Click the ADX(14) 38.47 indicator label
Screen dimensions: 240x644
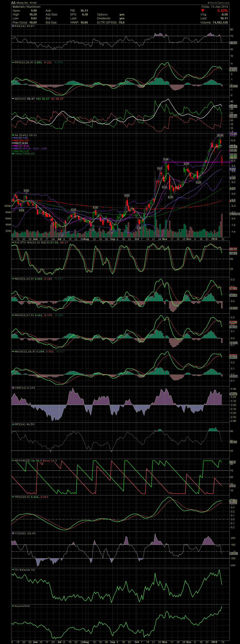pos(24,99)
